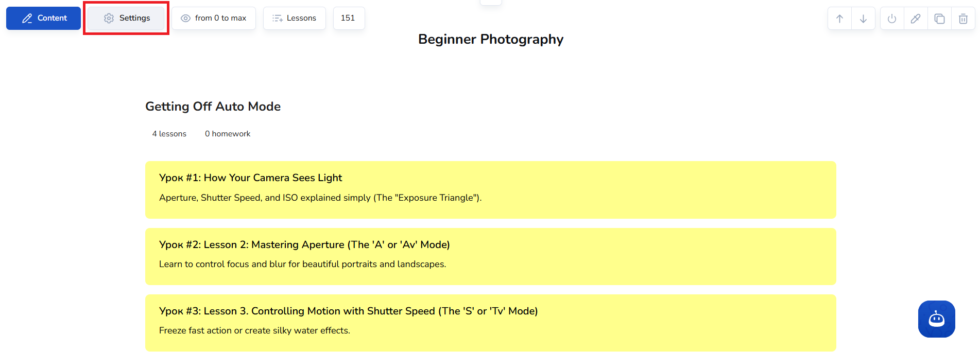The width and height of the screenshot is (980, 352).
Task: Open the Settings tab
Action: [127, 18]
